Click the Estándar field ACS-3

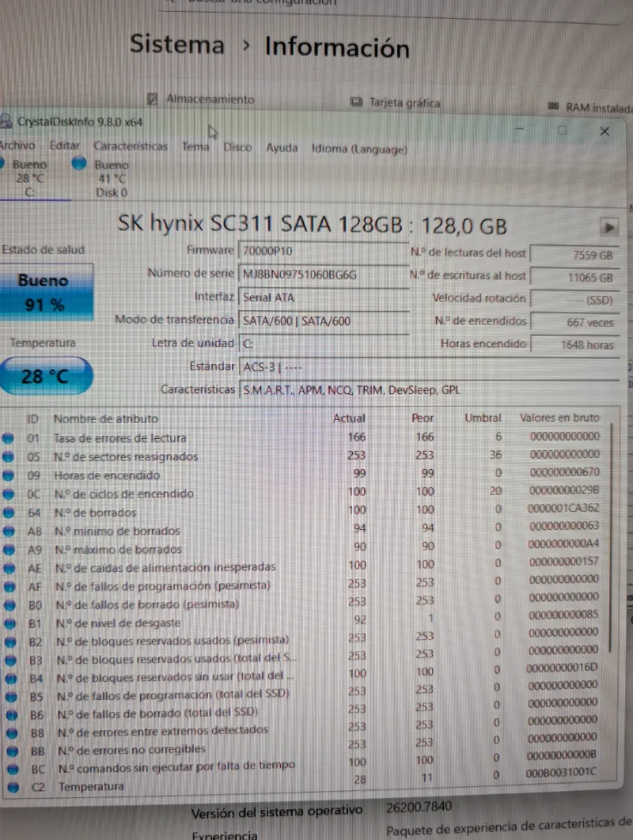(x=429, y=367)
